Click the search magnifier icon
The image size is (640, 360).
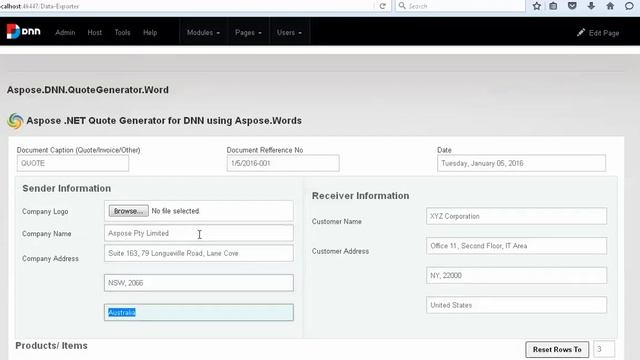tap(402, 6)
